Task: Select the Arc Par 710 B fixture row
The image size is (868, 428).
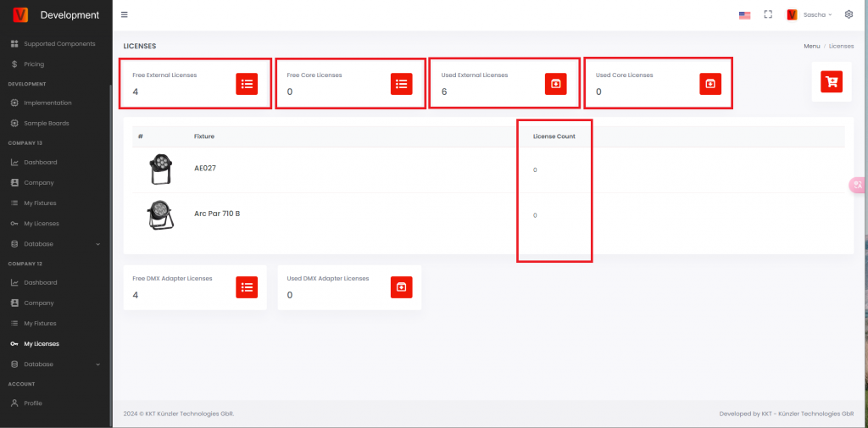Action: click(x=217, y=214)
